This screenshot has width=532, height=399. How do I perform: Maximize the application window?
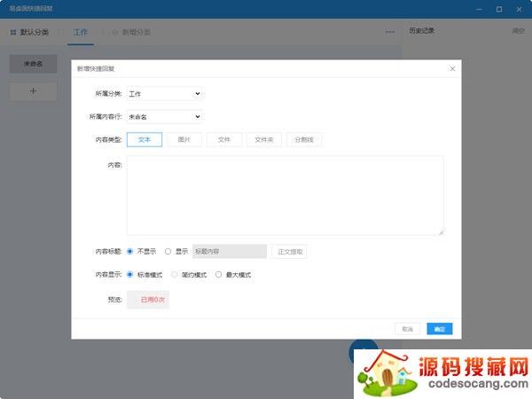click(x=499, y=9)
